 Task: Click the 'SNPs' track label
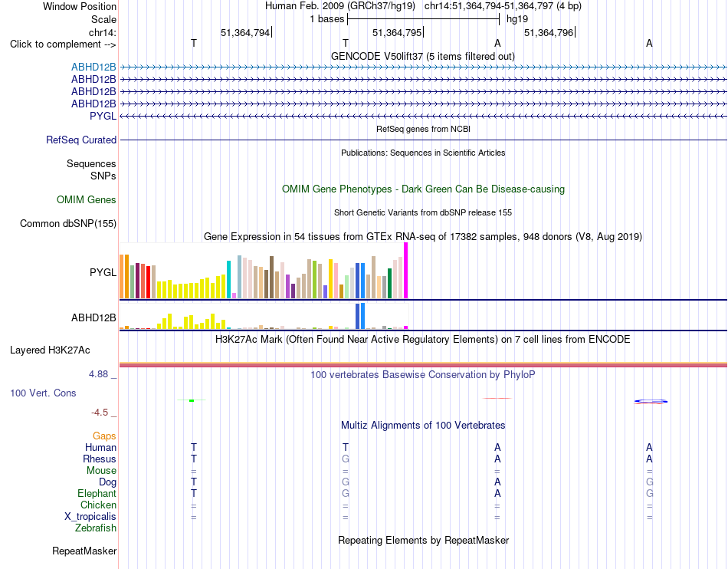pos(103,176)
